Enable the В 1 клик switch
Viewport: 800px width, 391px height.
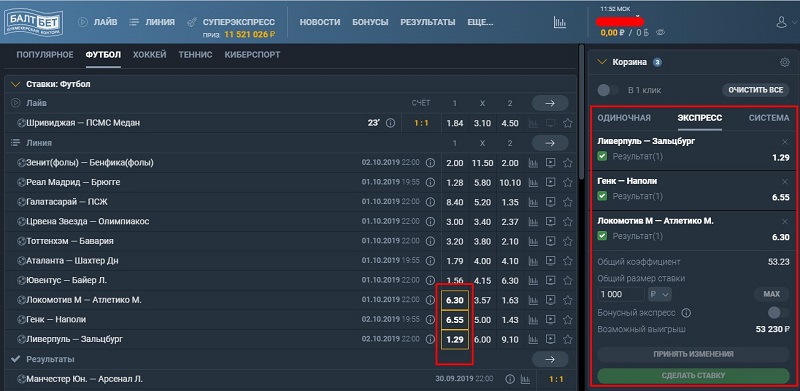pyautogui.click(x=608, y=90)
